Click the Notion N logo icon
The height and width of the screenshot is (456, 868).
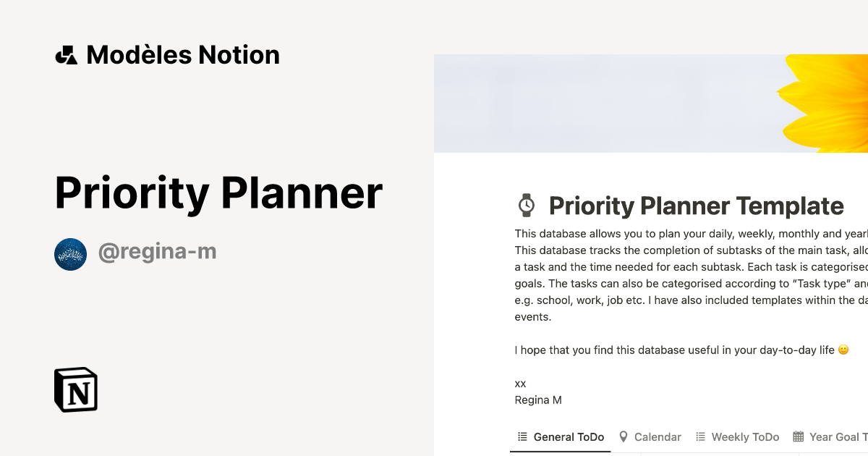pos(75,390)
